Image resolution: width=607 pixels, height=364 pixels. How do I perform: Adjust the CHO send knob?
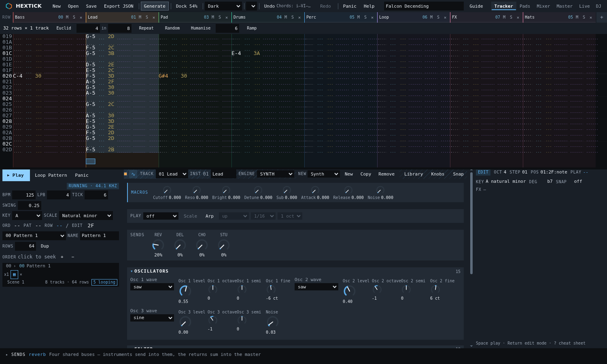coord(202,245)
